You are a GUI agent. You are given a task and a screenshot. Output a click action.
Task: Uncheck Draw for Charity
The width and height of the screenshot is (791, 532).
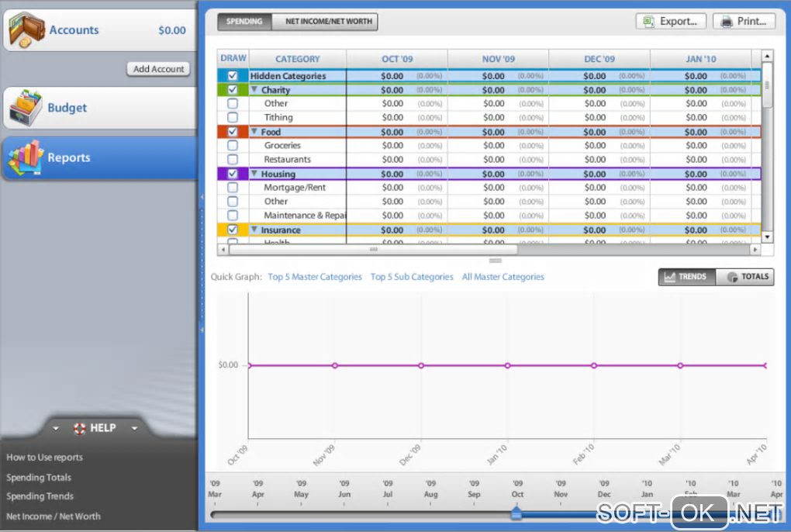233,90
